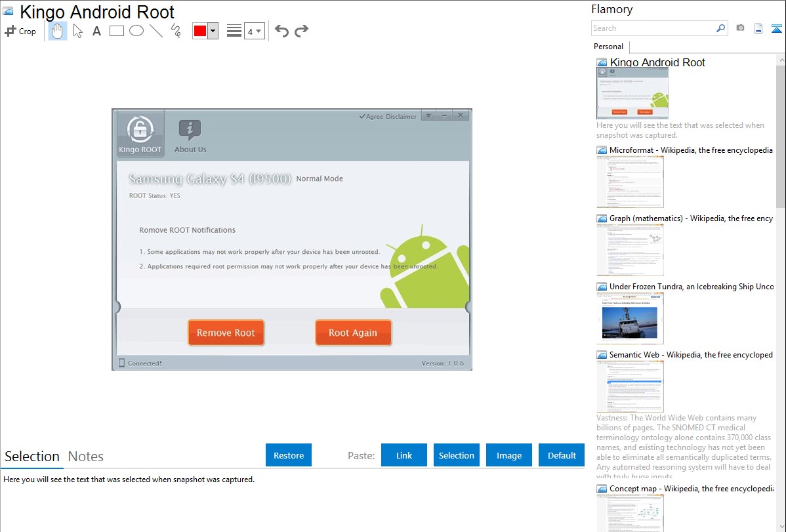The height and width of the screenshot is (532, 786).
Task: Click the Kingo Android Root list title
Action: pyautogui.click(x=657, y=62)
